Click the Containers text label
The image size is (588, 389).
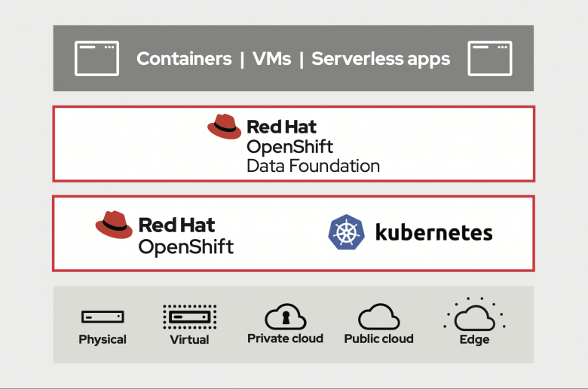click(x=184, y=59)
